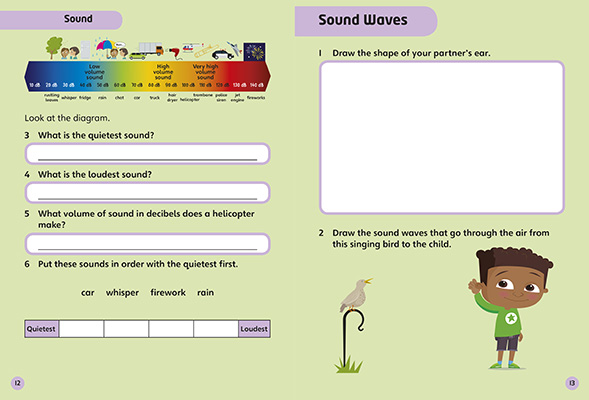589x400 pixels.
Task: Click the helicopter decibels answer field
Action: click(x=147, y=244)
